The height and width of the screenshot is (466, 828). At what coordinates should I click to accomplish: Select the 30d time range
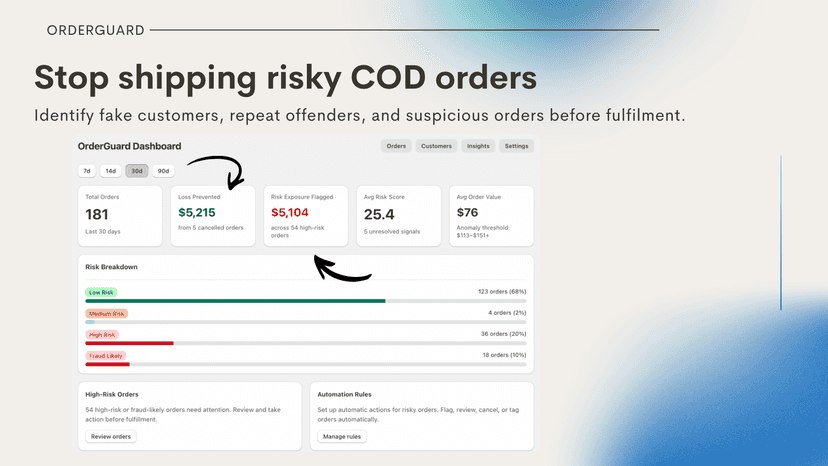(x=137, y=171)
